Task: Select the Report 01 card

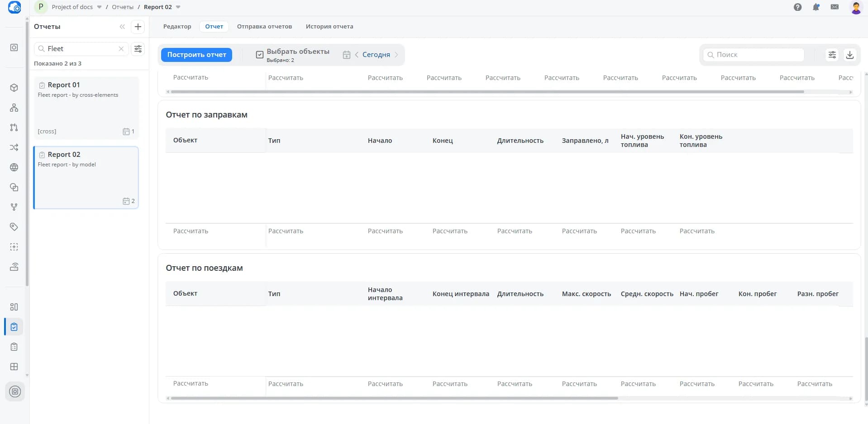Action: click(86, 108)
